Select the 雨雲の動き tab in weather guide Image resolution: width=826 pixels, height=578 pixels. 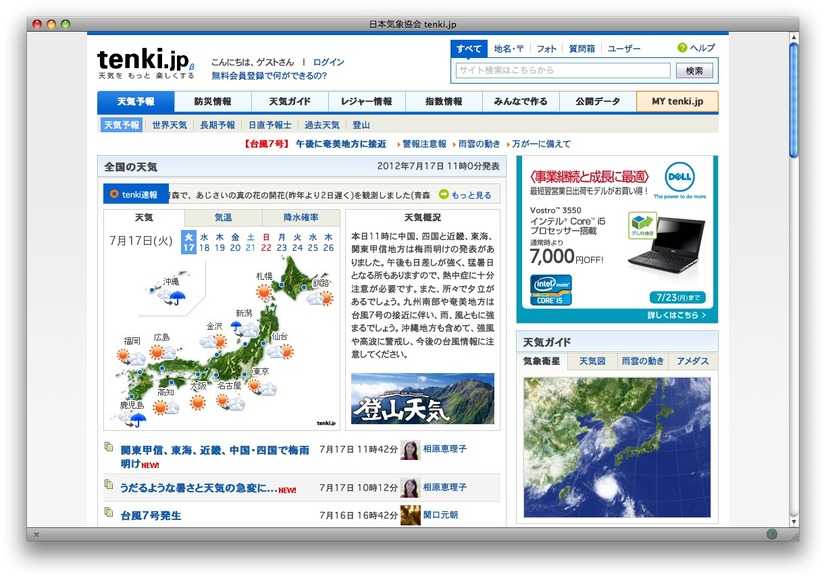pos(642,361)
